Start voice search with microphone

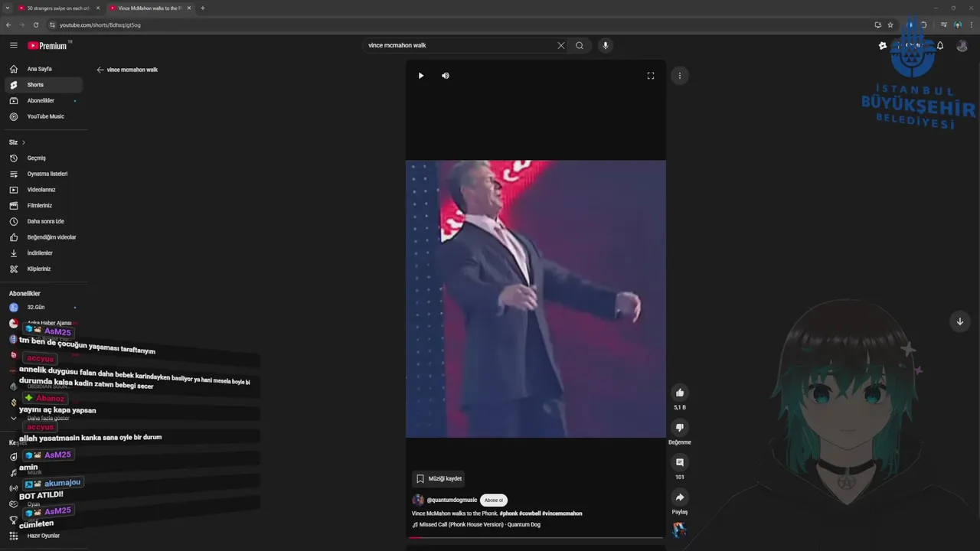pyautogui.click(x=605, y=45)
